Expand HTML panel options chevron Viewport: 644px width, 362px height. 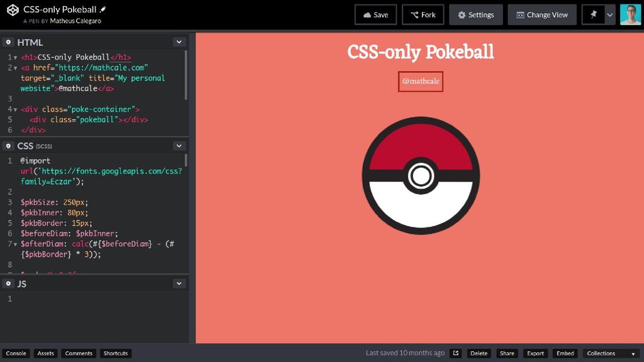[179, 42]
